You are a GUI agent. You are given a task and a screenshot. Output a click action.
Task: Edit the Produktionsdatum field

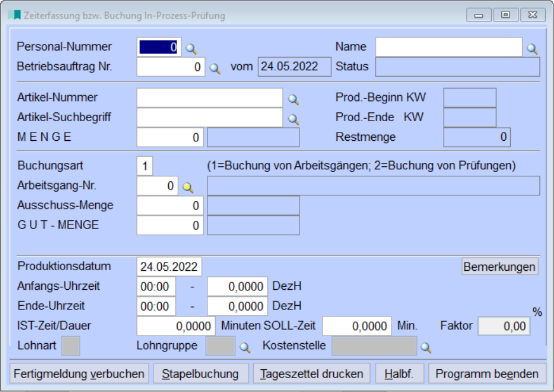tap(168, 268)
